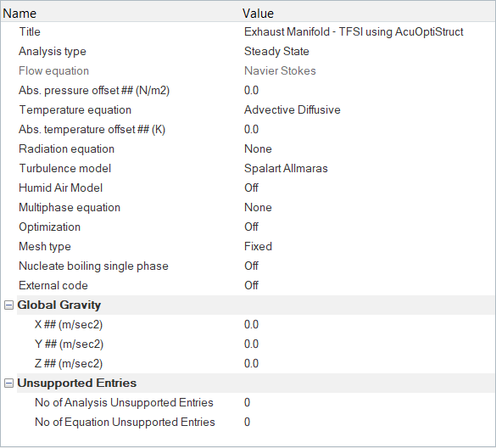Select the Analysis type row label
The image size is (496, 448).
pos(53,52)
